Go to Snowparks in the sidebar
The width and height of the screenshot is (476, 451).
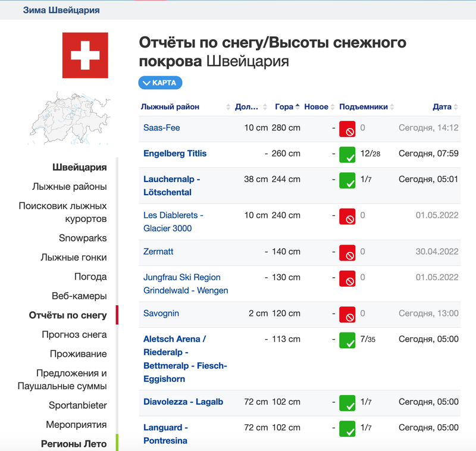(x=83, y=238)
